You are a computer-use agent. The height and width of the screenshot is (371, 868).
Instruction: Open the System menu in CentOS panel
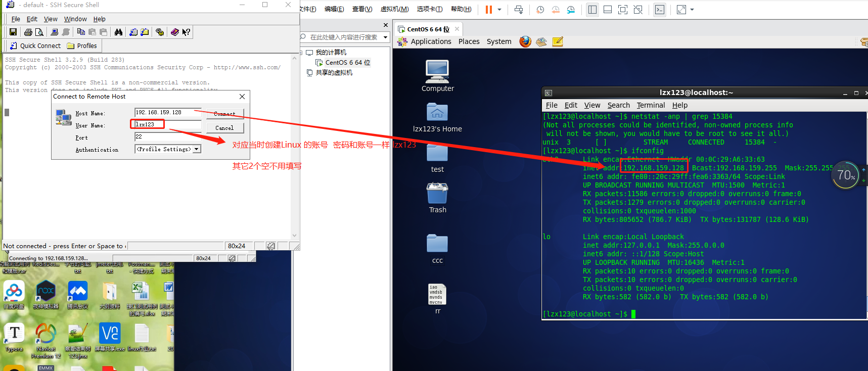point(499,41)
